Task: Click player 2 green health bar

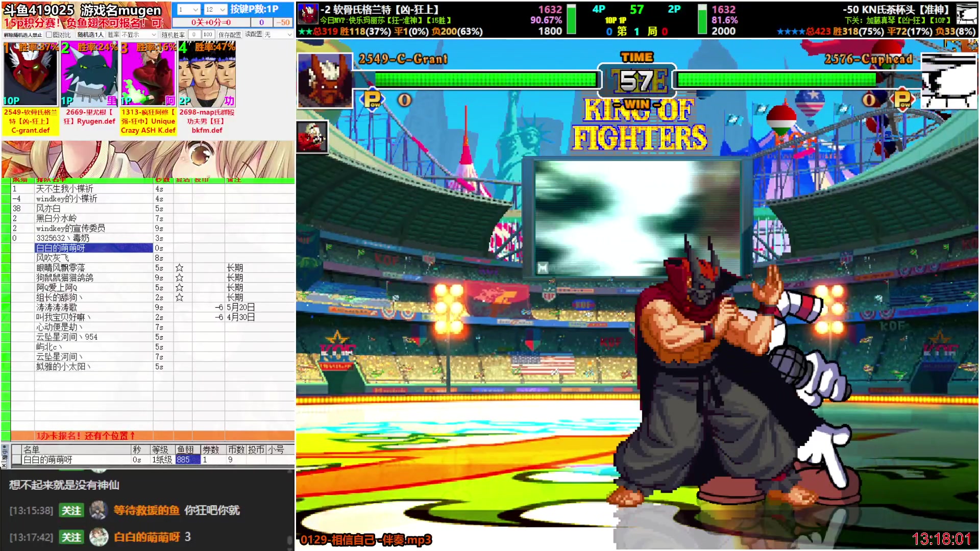Action: tap(777, 80)
